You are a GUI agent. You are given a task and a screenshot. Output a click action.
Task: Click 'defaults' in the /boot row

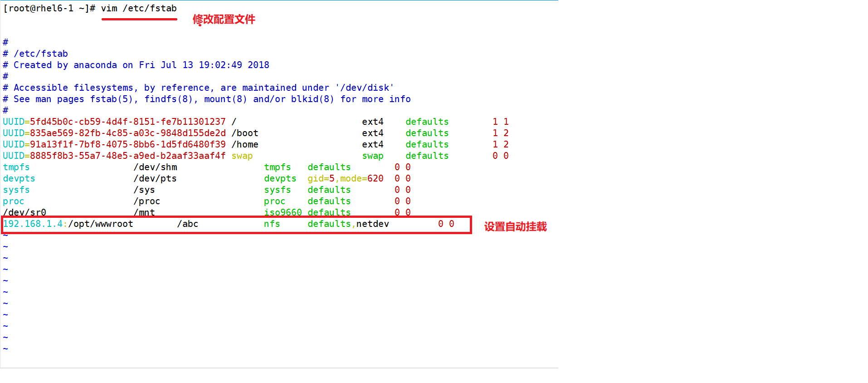(x=427, y=133)
